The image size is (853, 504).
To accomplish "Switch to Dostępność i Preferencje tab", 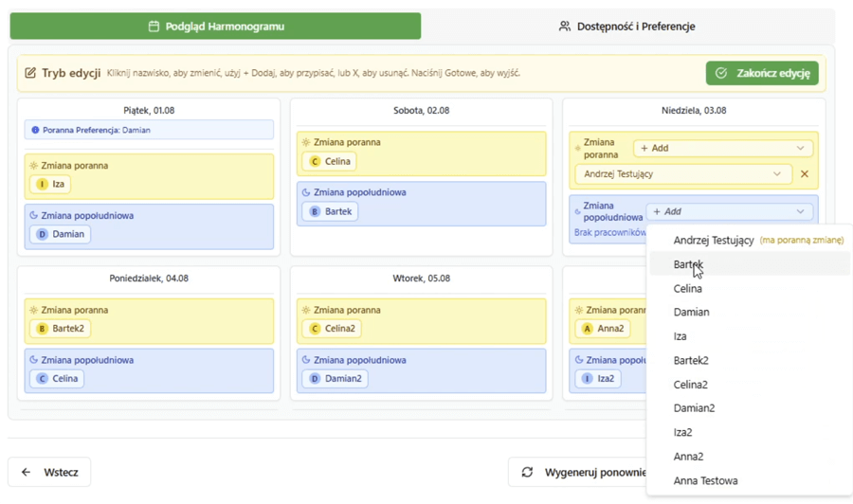I will (x=627, y=27).
